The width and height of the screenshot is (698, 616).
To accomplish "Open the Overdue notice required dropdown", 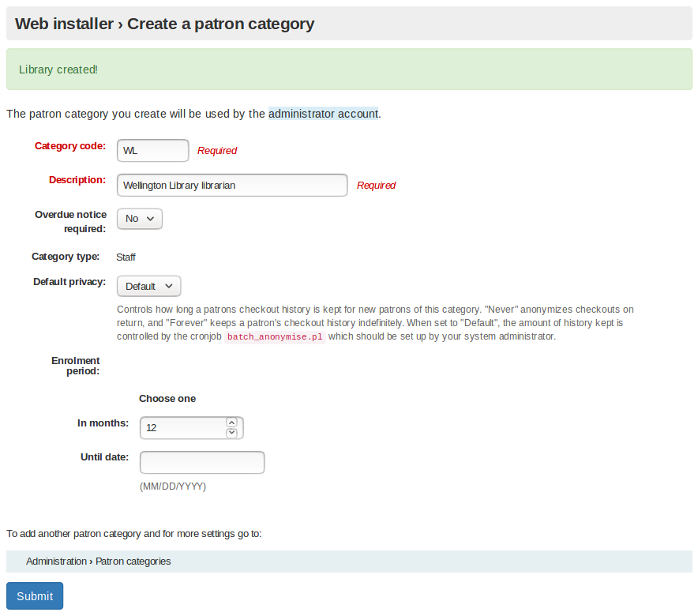I will [x=140, y=219].
